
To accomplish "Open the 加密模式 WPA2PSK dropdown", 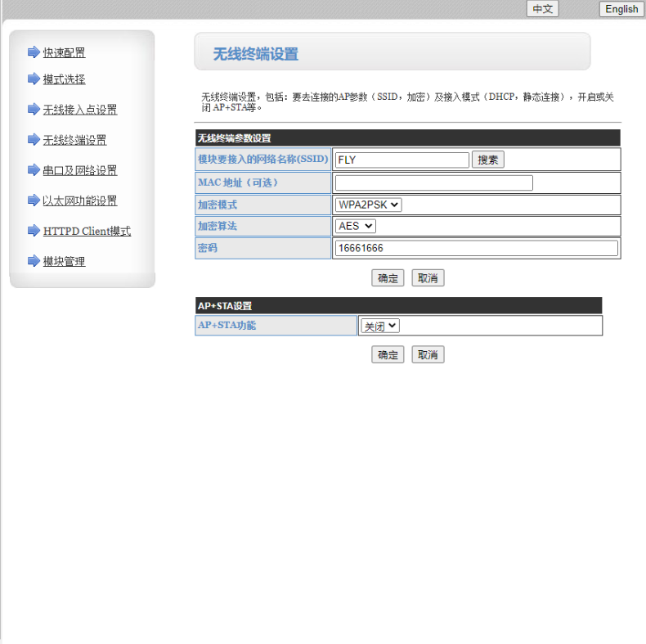I will [369, 205].
